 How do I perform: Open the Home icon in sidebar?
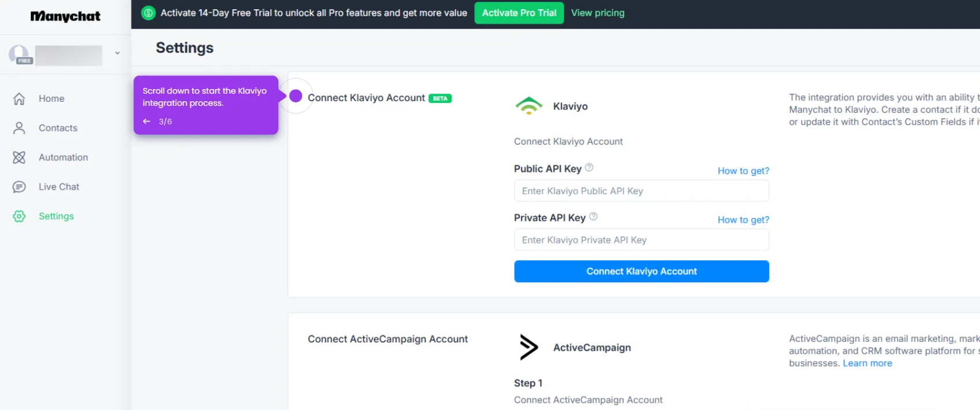pos(19,99)
